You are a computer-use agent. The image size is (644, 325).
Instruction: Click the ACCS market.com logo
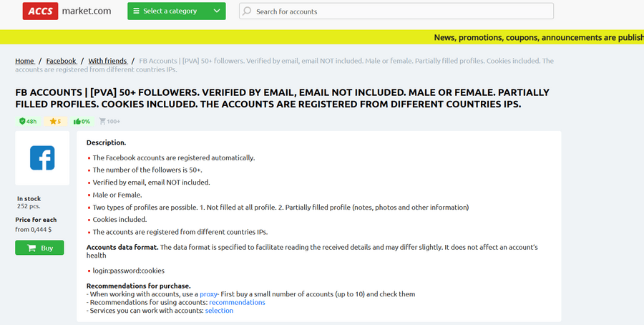(x=67, y=11)
